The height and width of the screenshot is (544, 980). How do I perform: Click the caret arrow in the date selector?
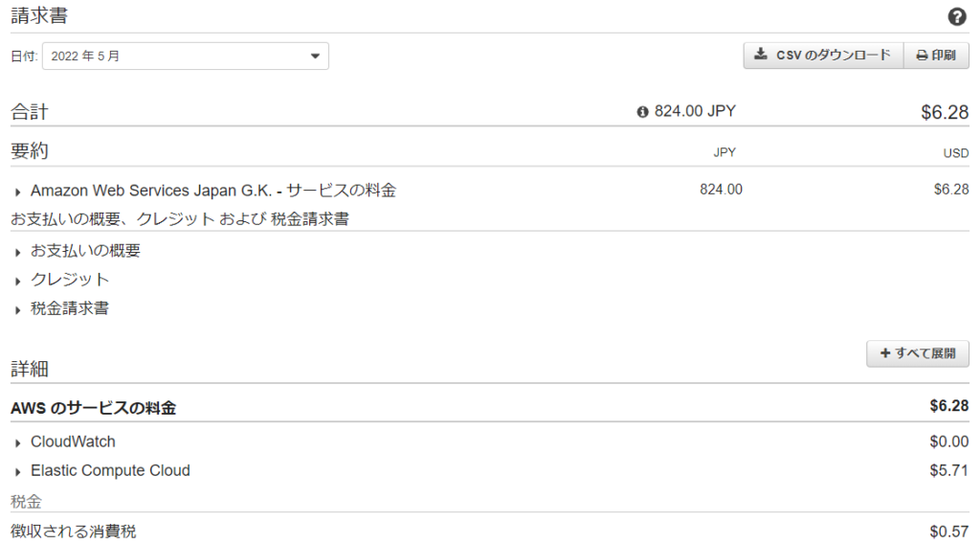(315, 56)
